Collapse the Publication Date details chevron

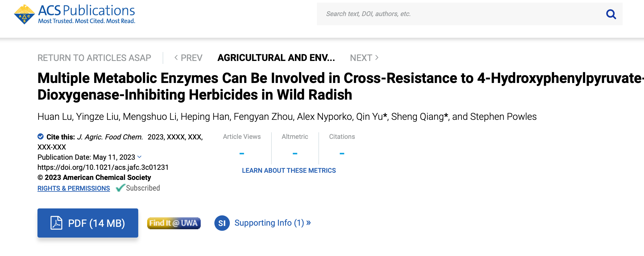point(139,157)
